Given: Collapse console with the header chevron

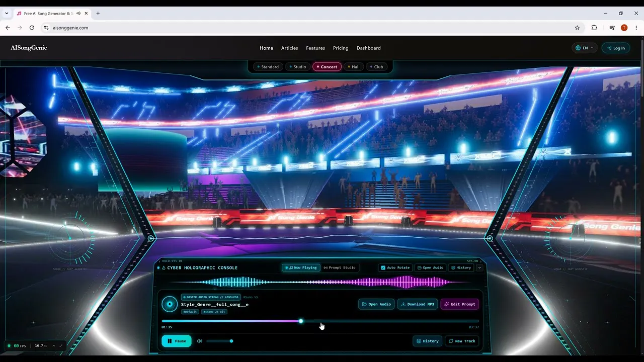Looking at the screenshot, I should tap(479, 267).
